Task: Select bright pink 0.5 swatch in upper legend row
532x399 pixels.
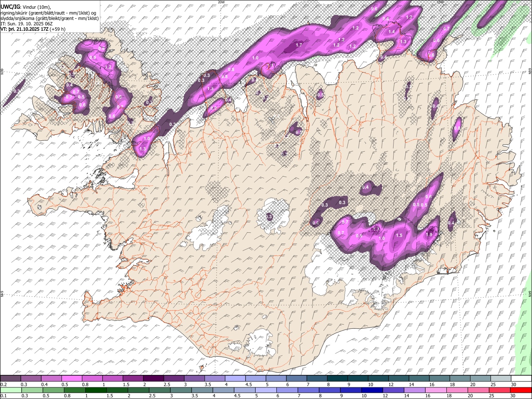Action: tap(71, 379)
